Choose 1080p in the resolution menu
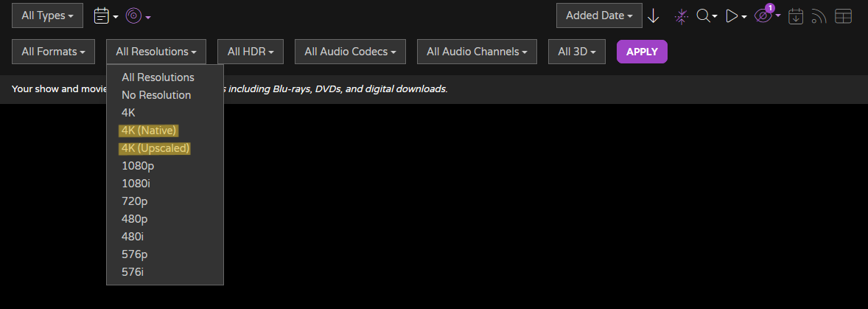Screen dimensions: 868x309 tap(138, 166)
